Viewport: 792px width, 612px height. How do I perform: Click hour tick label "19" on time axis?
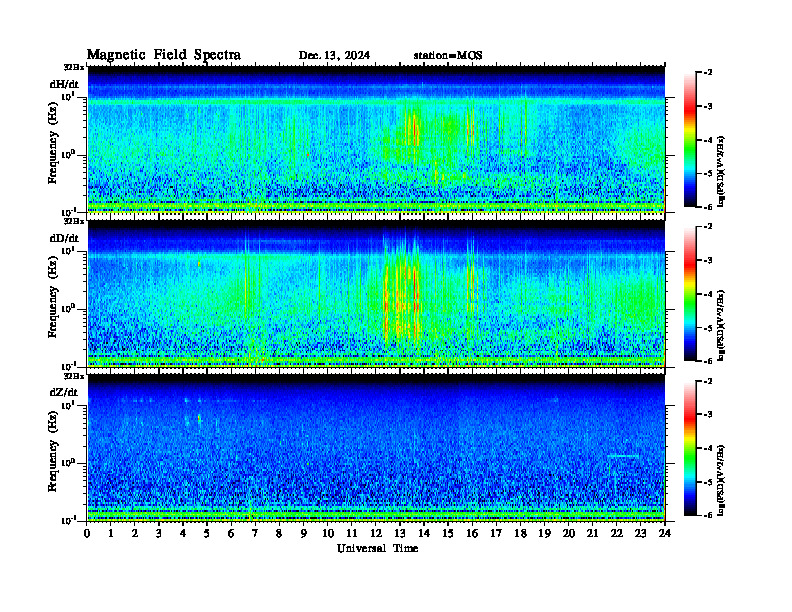544,533
